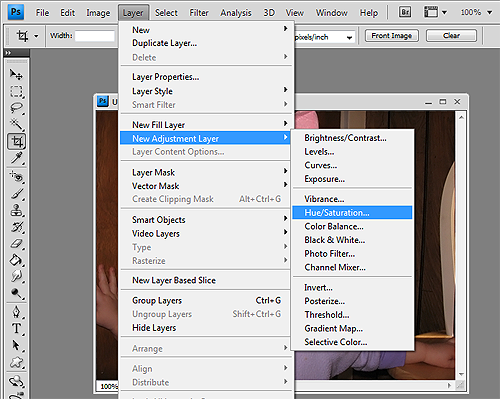Image resolution: width=500 pixels, height=399 pixels.
Task: Select the History Brush tool
Action: (16, 227)
